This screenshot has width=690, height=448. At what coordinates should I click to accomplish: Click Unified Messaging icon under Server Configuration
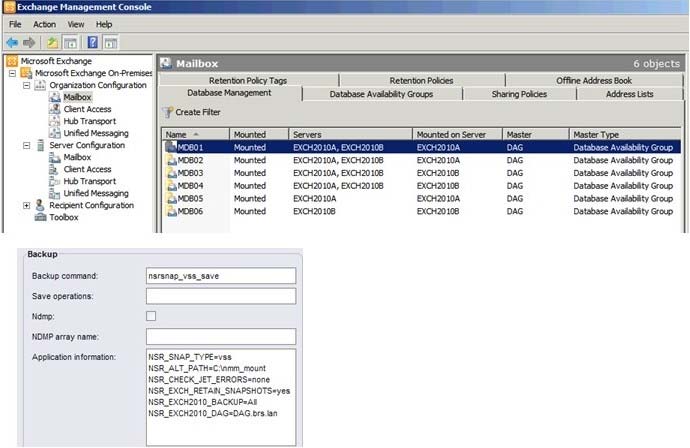pyautogui.click(x=55, y=193)
